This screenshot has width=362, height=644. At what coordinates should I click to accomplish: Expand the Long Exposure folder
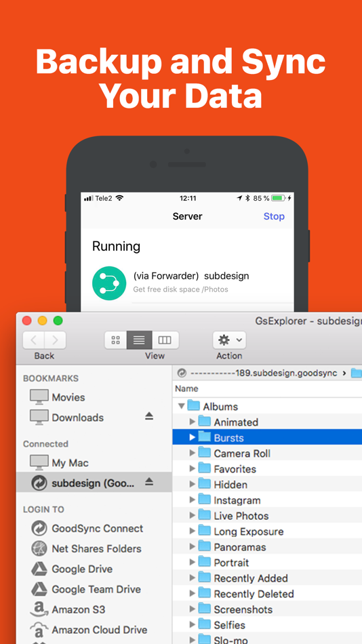coord(192,531)
